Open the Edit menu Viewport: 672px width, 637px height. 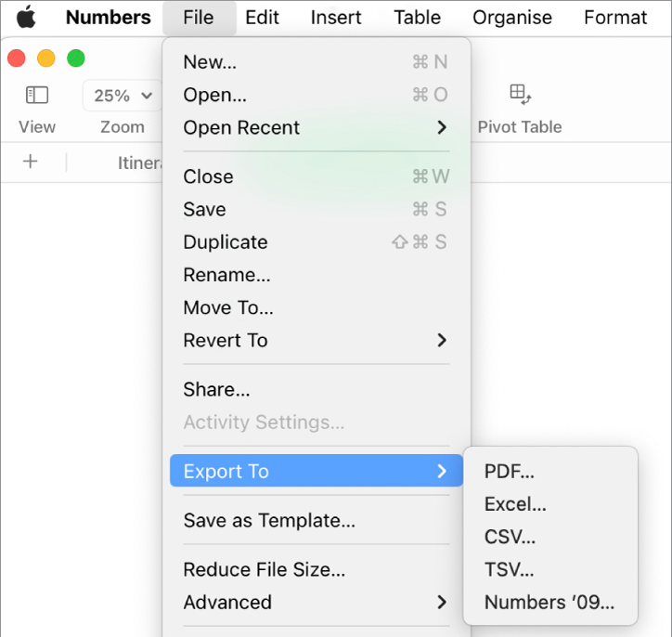point(263,18)
